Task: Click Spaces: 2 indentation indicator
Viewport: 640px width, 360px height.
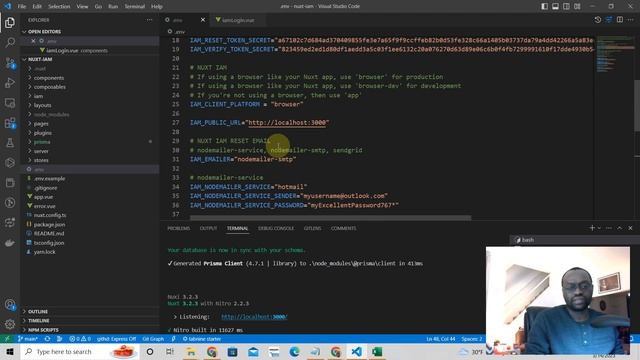Action: point(471,339)
